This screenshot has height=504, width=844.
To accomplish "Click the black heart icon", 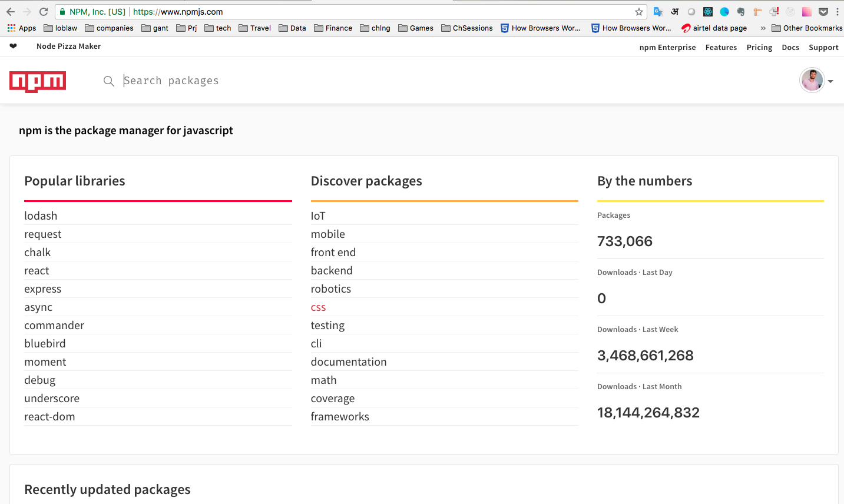I will tap(13, 46).
